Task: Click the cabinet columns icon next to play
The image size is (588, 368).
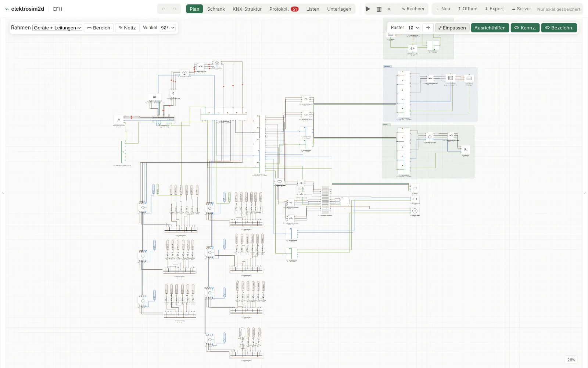Action: pyautogui.click(x=379, y=9)
